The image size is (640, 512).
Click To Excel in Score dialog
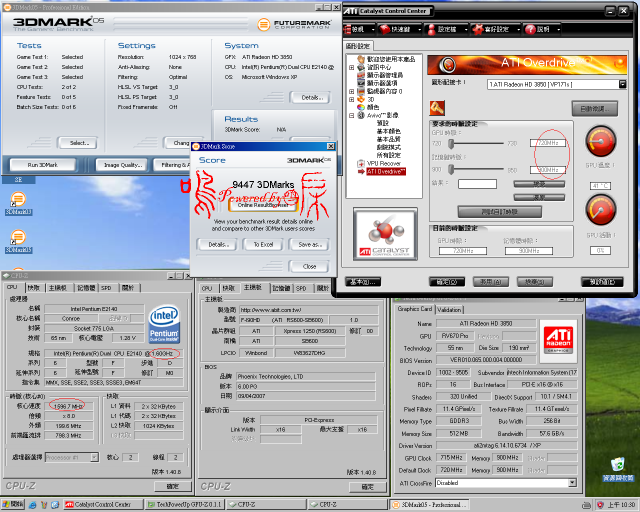[263, 245]
